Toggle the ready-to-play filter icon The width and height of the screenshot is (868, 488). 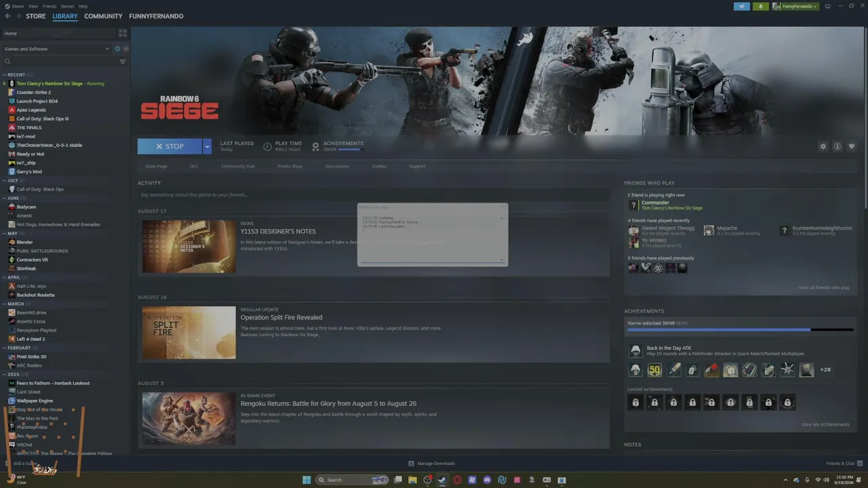(125, 49)
